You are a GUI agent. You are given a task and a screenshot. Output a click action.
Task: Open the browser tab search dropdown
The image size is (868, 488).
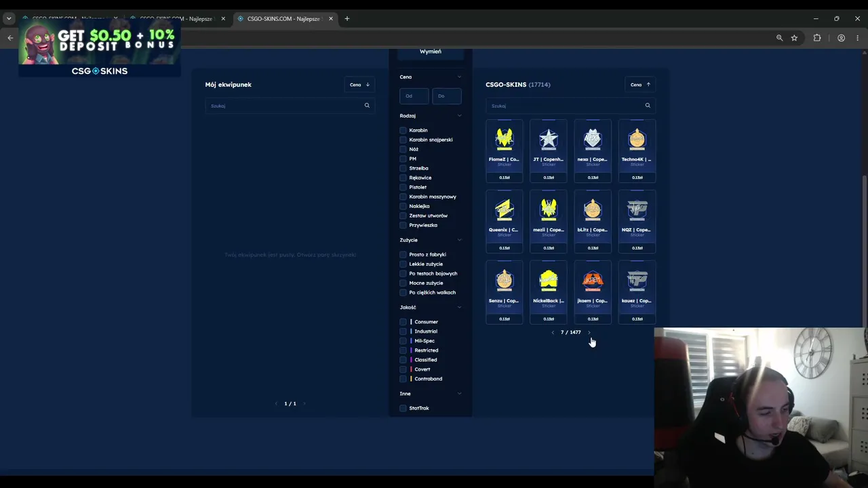pyautogui.click(x=9, y=18)
